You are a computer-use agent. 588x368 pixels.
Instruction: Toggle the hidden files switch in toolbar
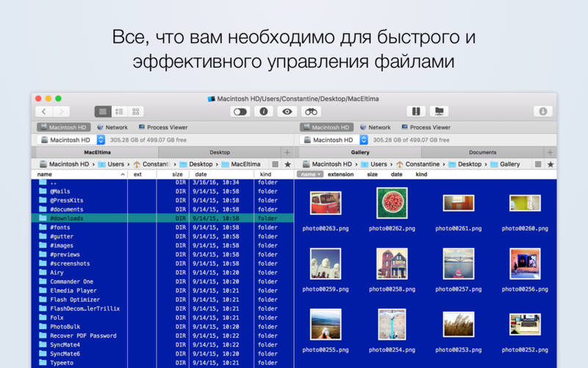pyautogui.click(x=240, y=112)
